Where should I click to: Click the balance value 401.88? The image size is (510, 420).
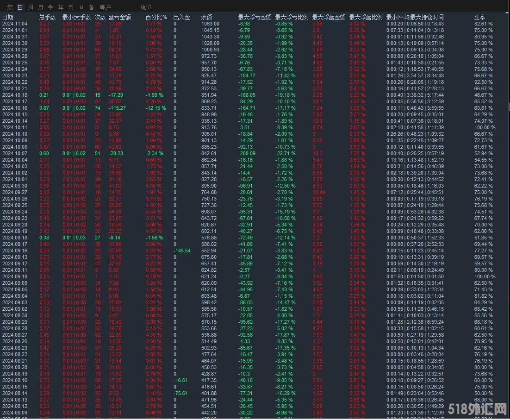tap(209, 393)
